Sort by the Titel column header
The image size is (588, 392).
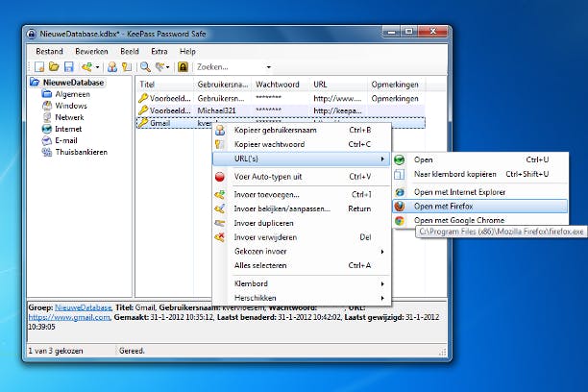coord(164,85)
